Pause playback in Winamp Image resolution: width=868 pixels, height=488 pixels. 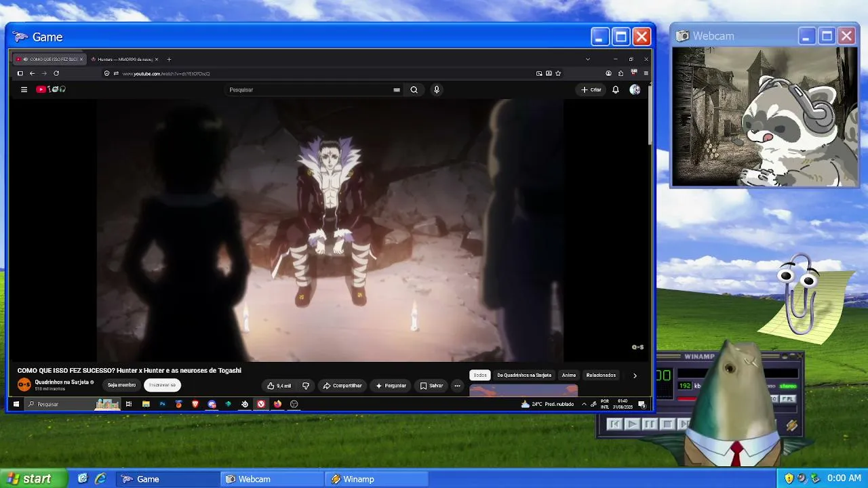pos(650,424)
